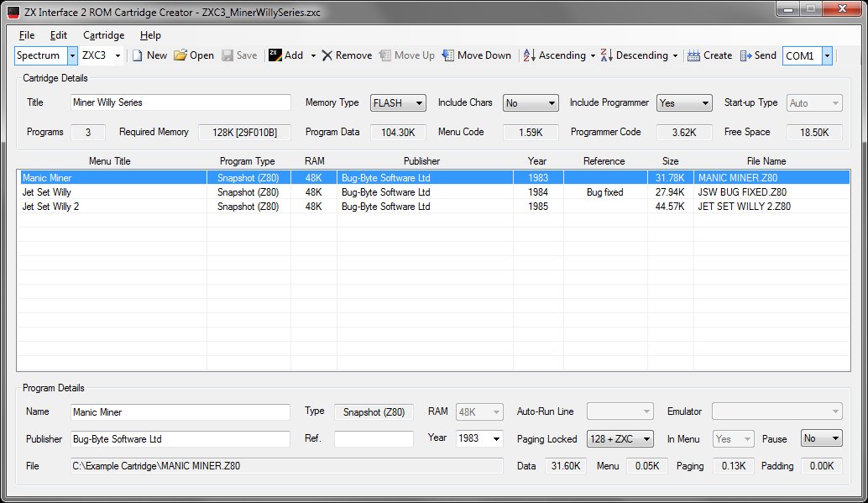The image size is (868, 503).
Task: Click the New cartridge toolbar icon
Action: click(x=138, y=55)
